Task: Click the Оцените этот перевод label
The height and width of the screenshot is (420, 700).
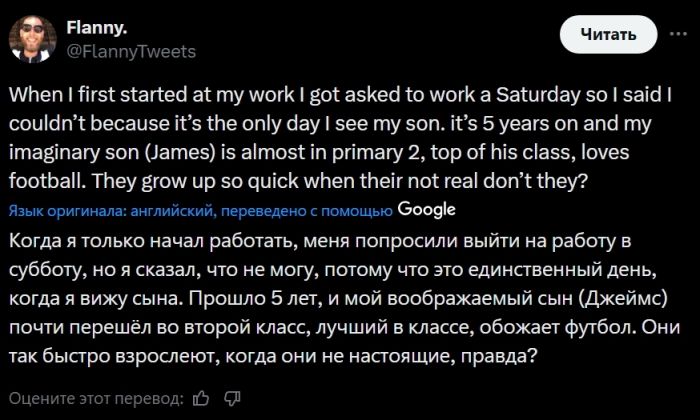Action: pyautogui.click(x=97, y=397)
